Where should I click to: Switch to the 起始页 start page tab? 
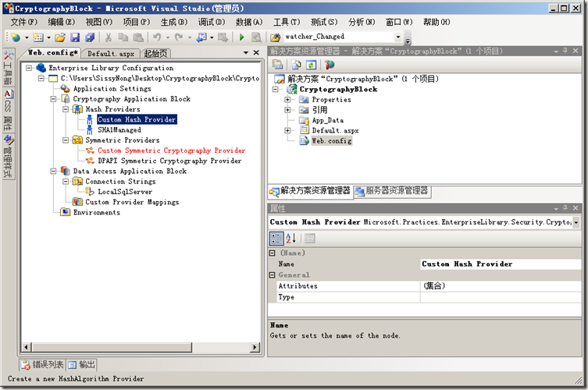pos(155,54)
